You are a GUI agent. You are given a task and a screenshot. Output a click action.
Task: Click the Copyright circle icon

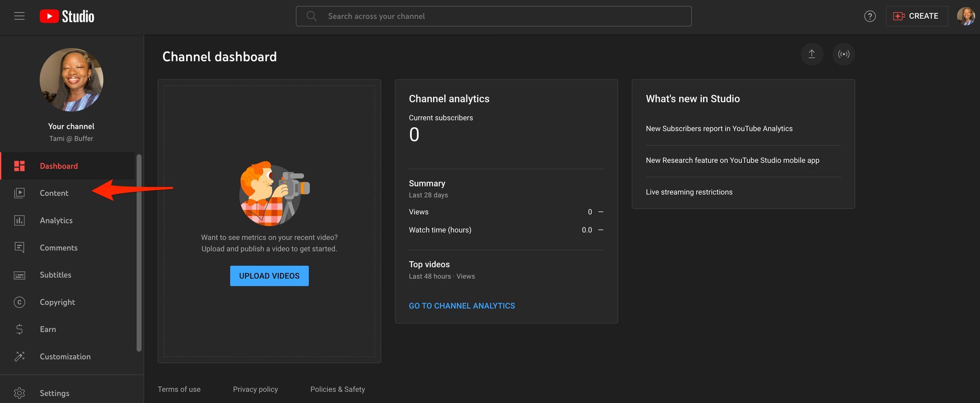(x=20, y=302)
